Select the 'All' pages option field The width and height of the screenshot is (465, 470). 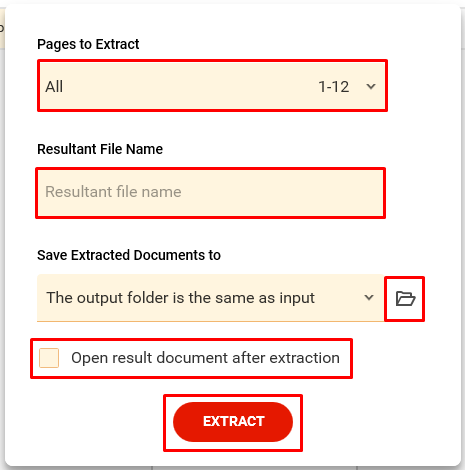pos(212,86)
